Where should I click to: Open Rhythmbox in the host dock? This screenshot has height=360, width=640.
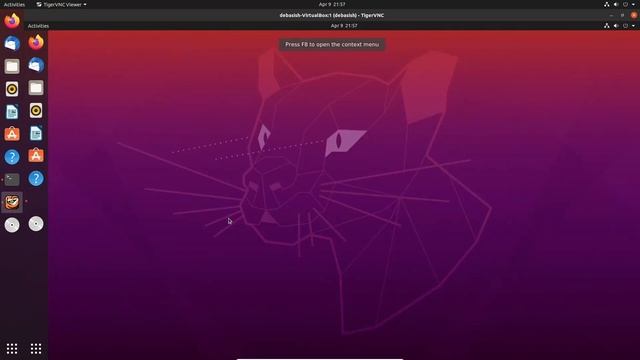click(12, 89)
